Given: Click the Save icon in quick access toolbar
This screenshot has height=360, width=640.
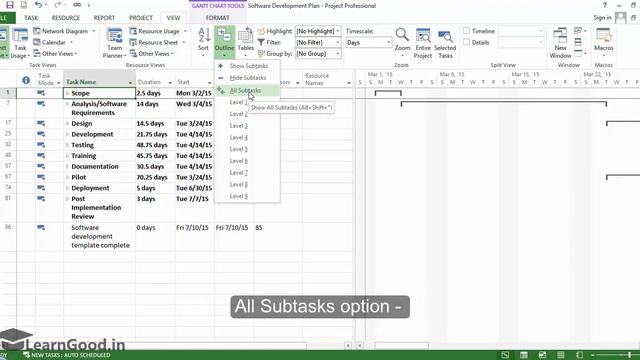Looking at the screenshot, I should pyautogui.click(x=10, y=5).
